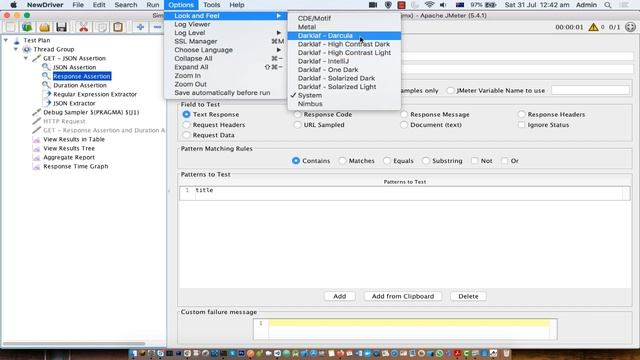Select Response Time Graph tree item

pos(76,166)
